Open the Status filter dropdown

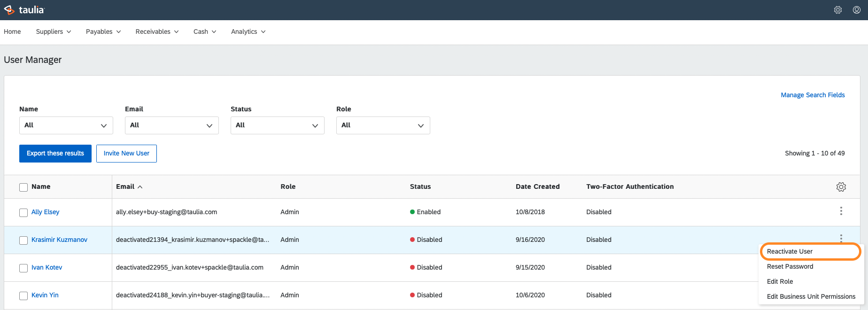[x=278, y=125]
